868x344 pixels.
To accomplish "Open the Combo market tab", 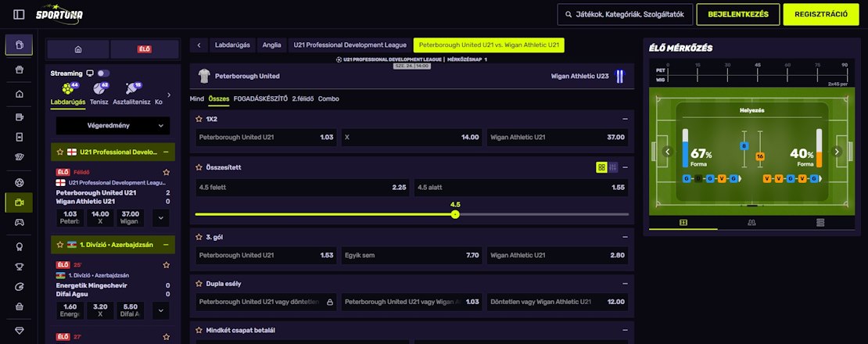I will point(328,99).
